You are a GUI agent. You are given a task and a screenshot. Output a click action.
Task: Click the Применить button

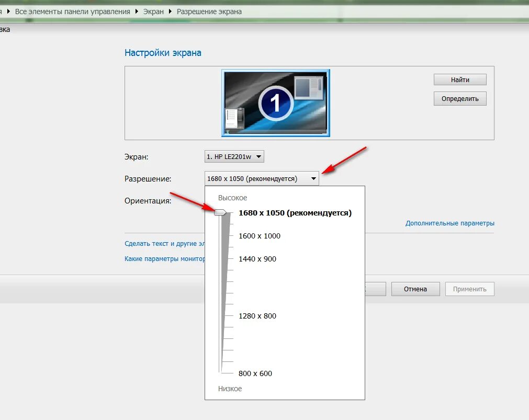point(470,289)
